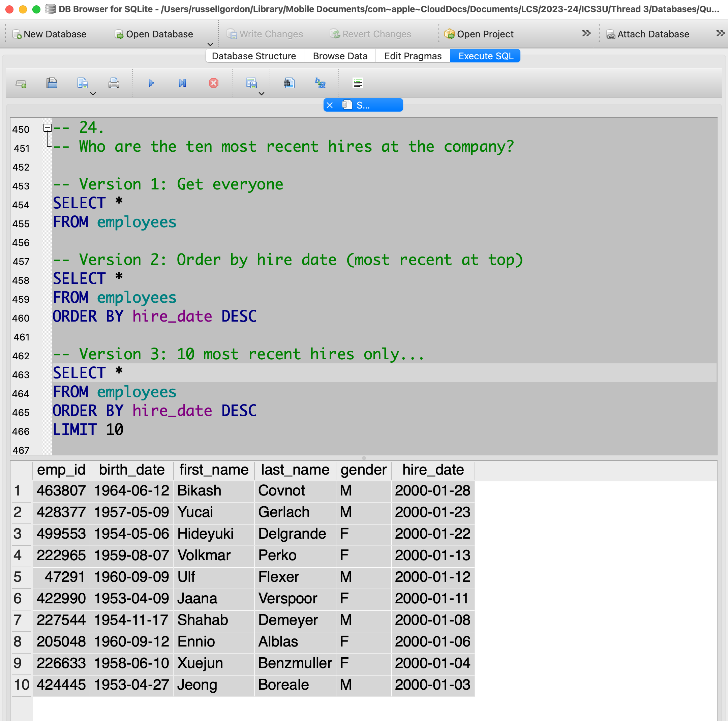The image size is (728, 721).
Task: Click the New Database button
Action: pos(49,34)
